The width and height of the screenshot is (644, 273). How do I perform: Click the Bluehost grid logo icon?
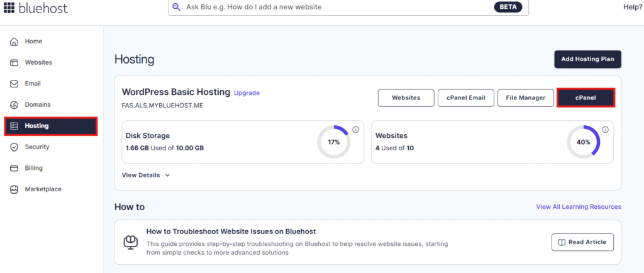click(x=9, y=8)
